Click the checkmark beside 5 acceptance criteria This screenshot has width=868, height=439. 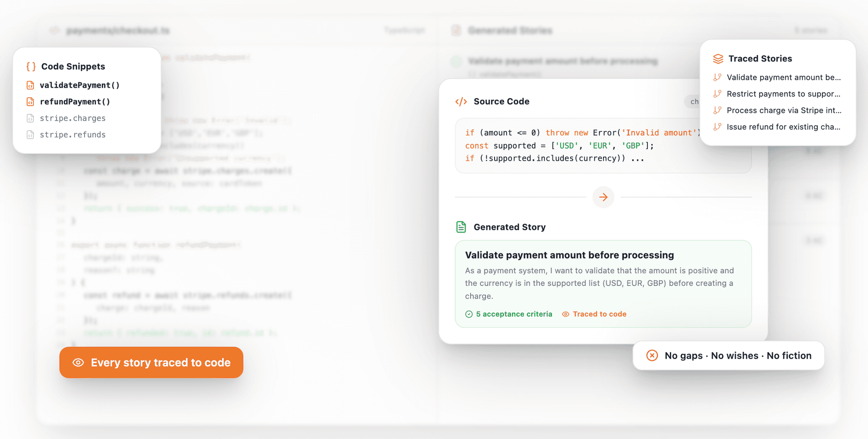coord(469,314)
